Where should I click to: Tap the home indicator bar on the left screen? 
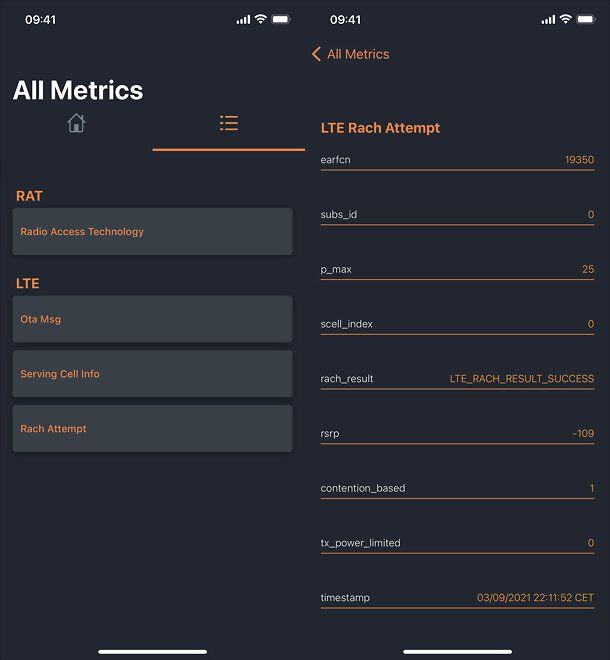click(152, 652)
